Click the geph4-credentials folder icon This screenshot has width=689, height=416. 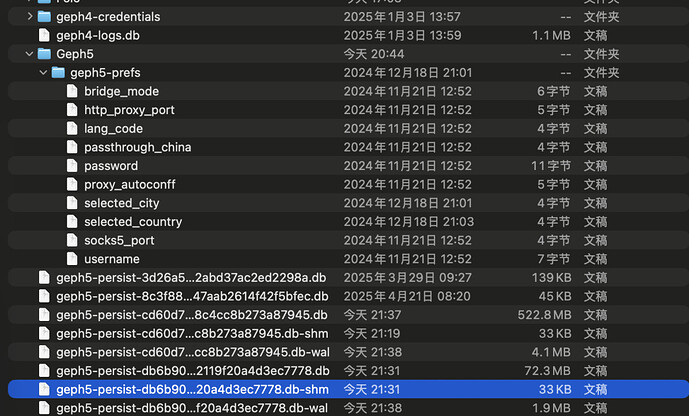pyautogui.click(x=44, y=17)
